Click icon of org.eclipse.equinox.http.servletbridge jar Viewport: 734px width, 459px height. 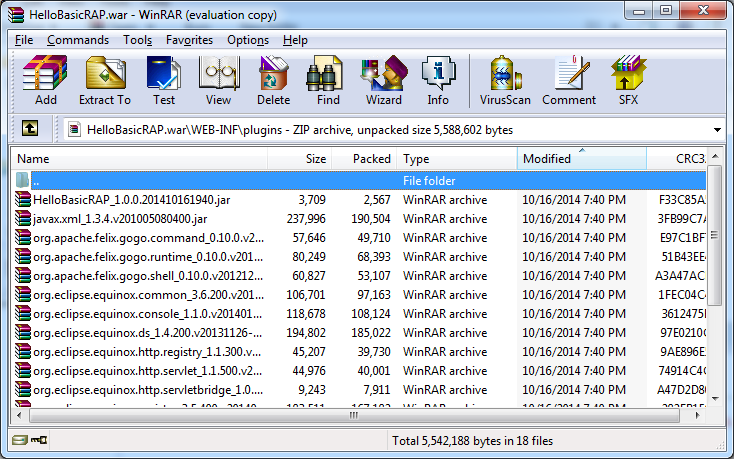pos(23,389)
